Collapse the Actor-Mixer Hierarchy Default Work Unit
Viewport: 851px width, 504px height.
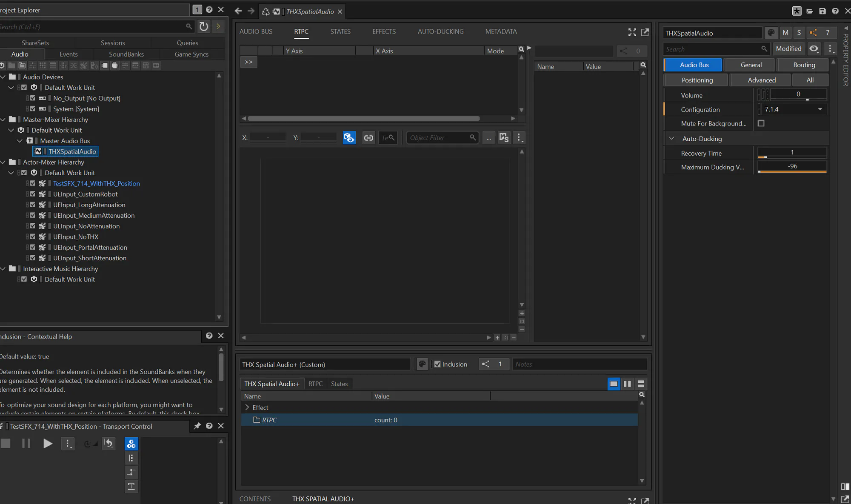coord(11,173)
